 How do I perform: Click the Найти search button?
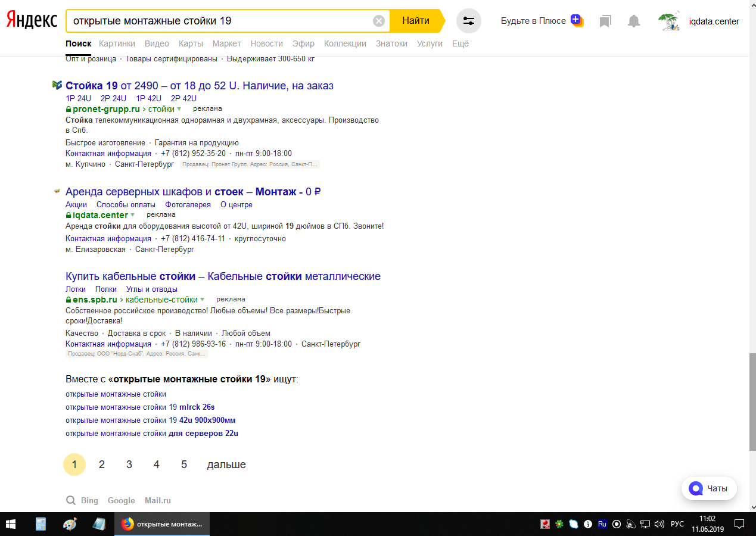(x=416, y=21)
